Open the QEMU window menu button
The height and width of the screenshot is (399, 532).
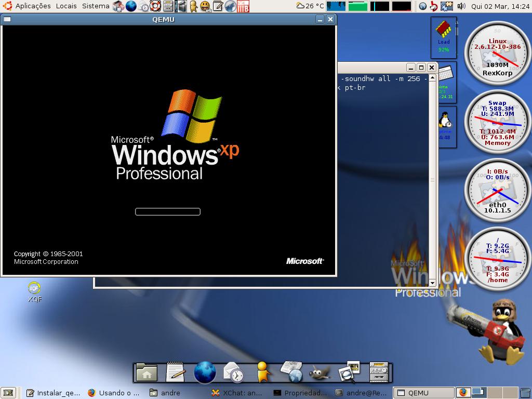(7, 19)
